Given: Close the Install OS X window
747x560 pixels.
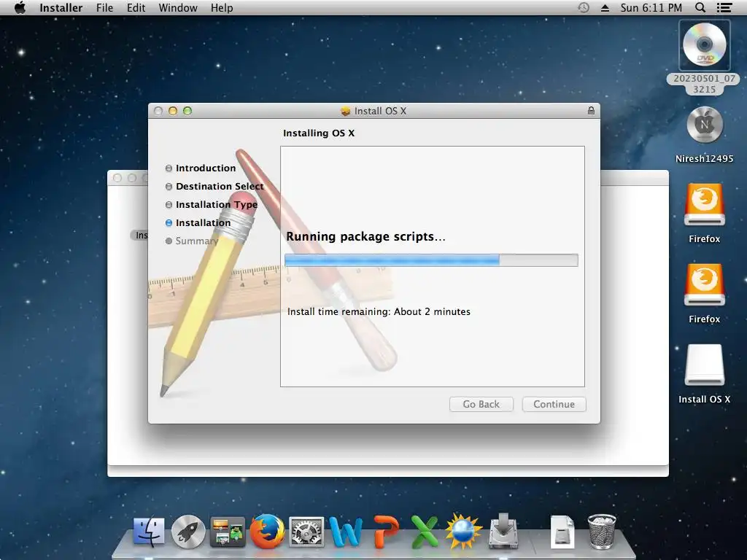Looking at the screenshot, I should (158, 111).
